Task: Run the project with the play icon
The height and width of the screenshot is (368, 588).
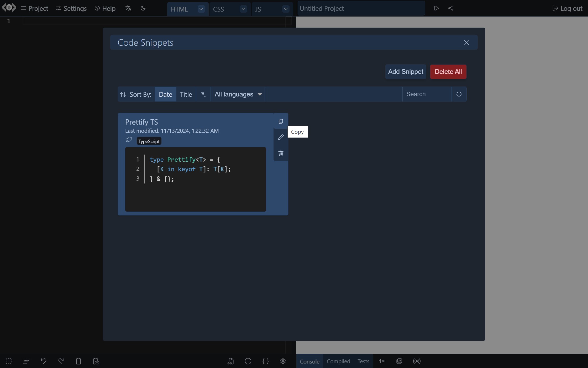Action: pos(436,8)
